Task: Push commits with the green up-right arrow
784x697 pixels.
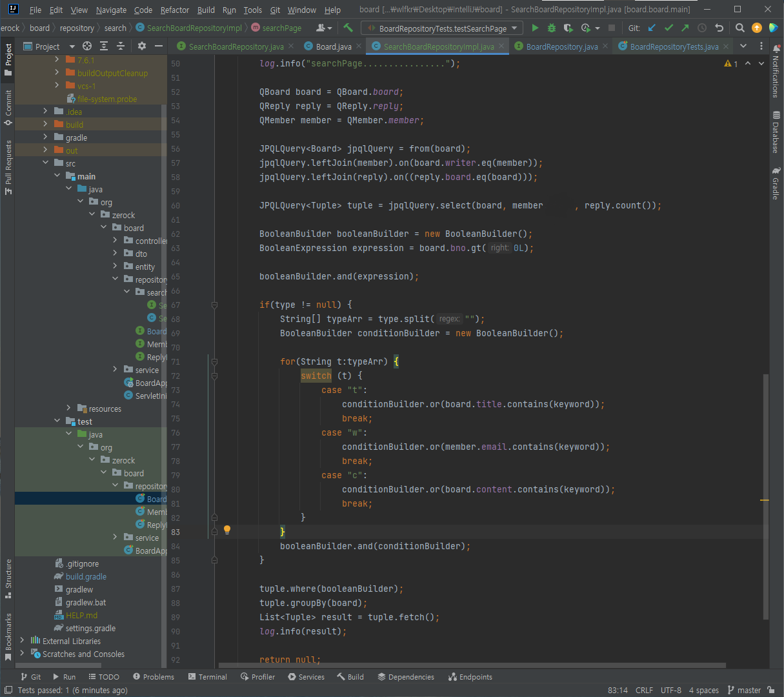Action: (x=685, y=28)
